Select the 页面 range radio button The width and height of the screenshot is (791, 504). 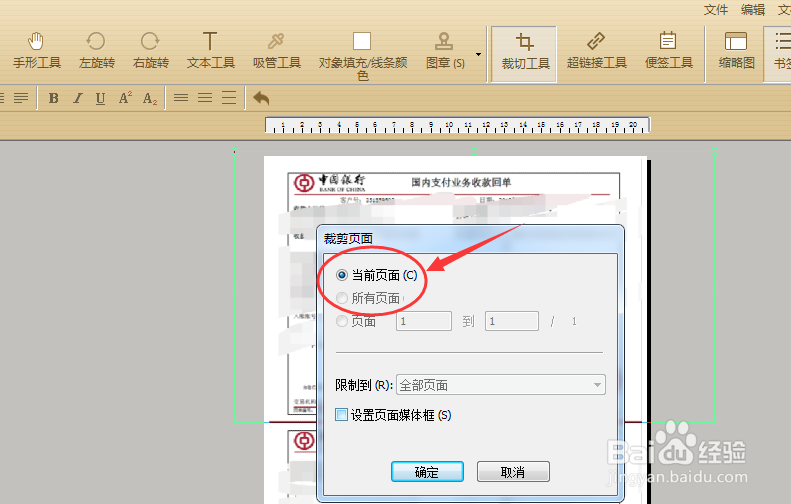click(x=342, y=321)
